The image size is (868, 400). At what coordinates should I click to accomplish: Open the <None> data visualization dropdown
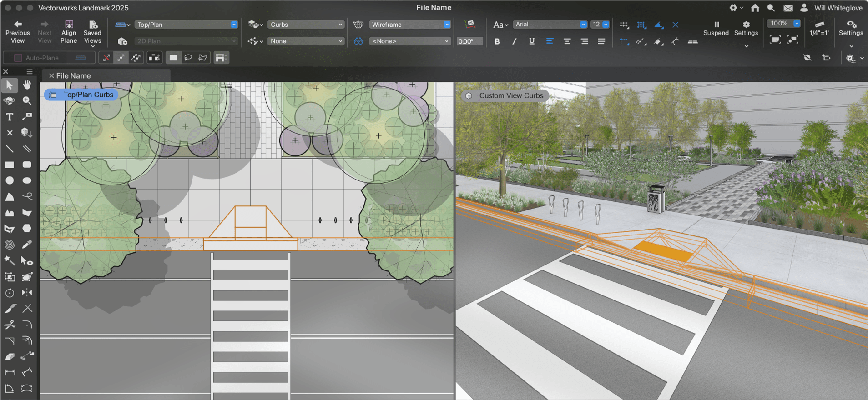point(410,41)
